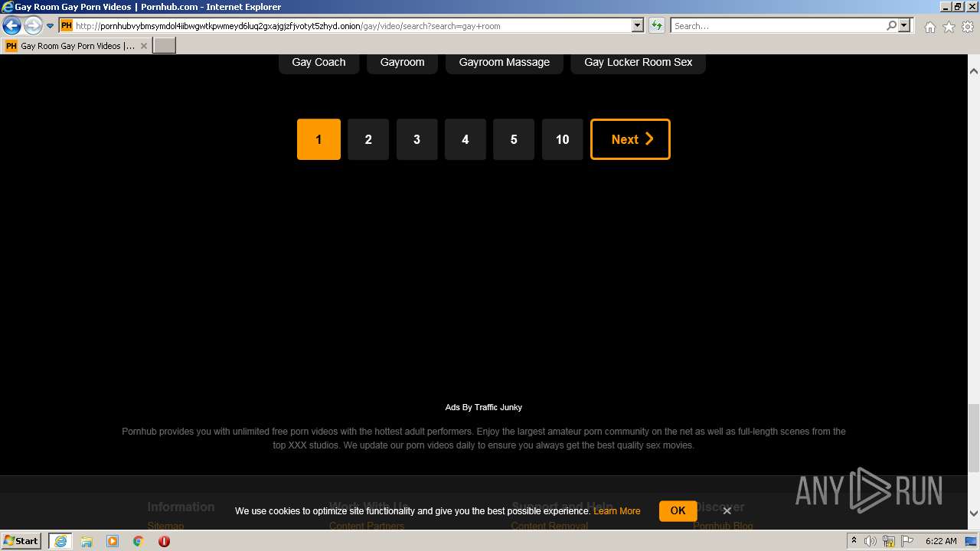This screenshot has width=980, height=551.
Task: Open the media player taskbar icon
Action: (113, 541)
